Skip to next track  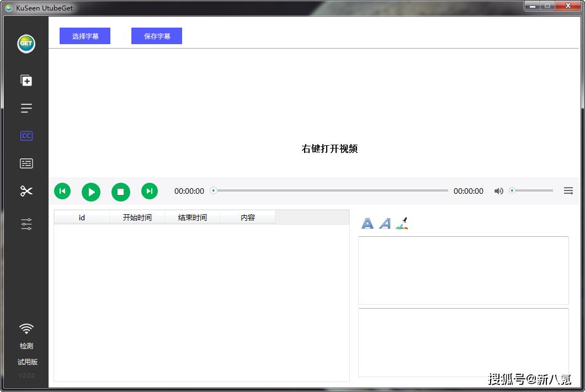(x=150, y=191)
